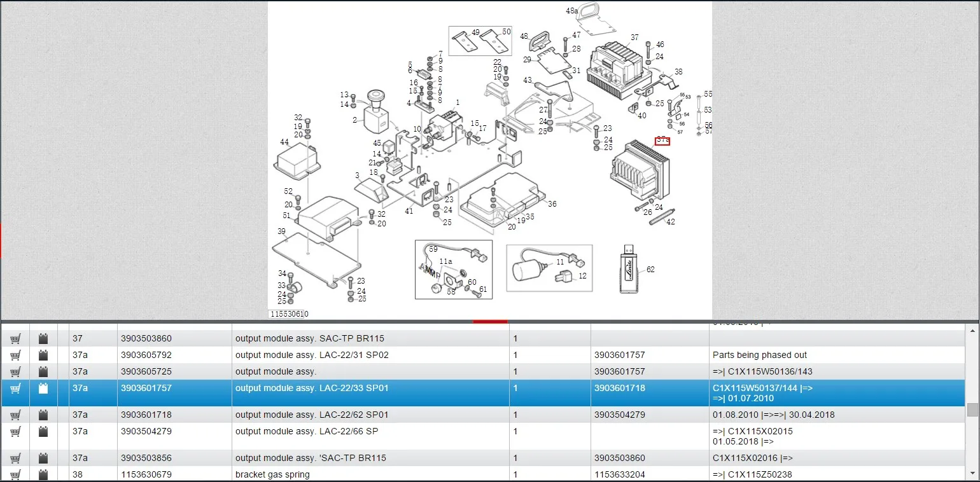Select the 'Parts being phased out' note
This screenshot has height=482, width=980.
point(760,355)
